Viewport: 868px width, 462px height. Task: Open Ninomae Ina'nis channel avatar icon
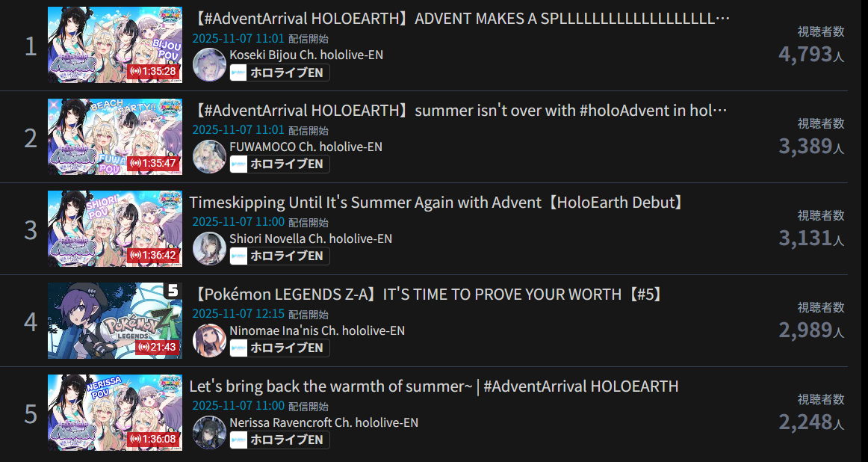[209, 341]
